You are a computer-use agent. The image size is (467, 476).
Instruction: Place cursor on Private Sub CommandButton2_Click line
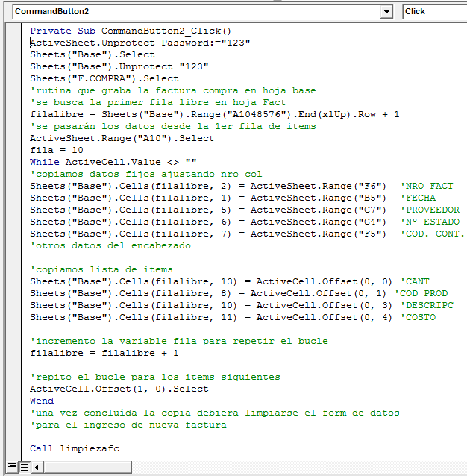(x=131, y=31)
